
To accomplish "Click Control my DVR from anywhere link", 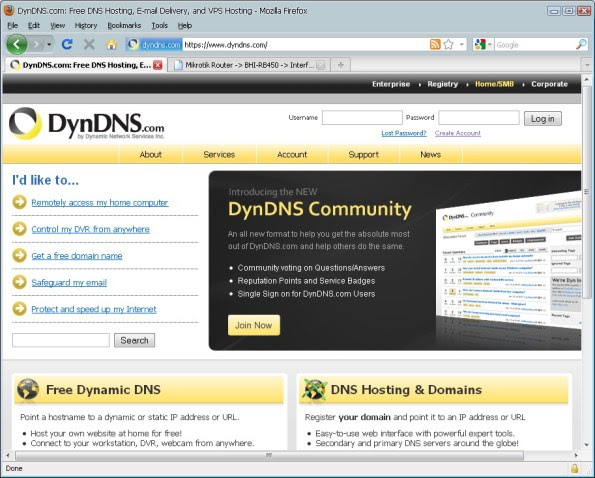I will (x=90, y=229).
